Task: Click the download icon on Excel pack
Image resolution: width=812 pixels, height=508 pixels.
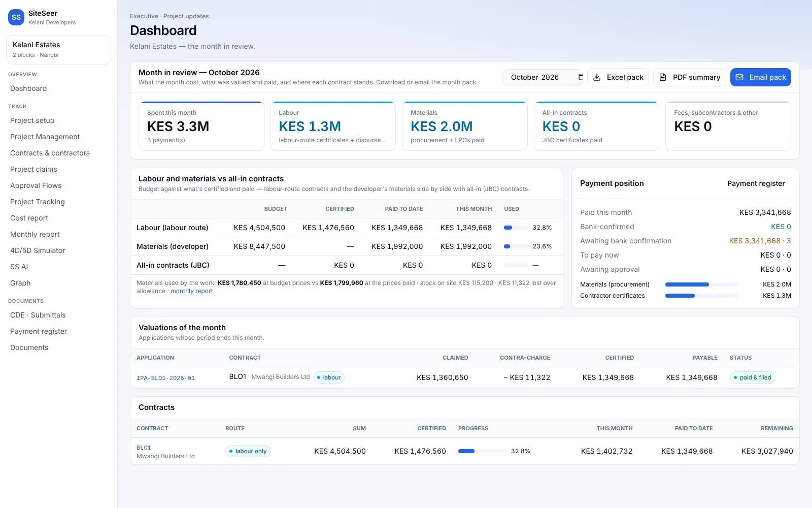Action: [597, 77]
